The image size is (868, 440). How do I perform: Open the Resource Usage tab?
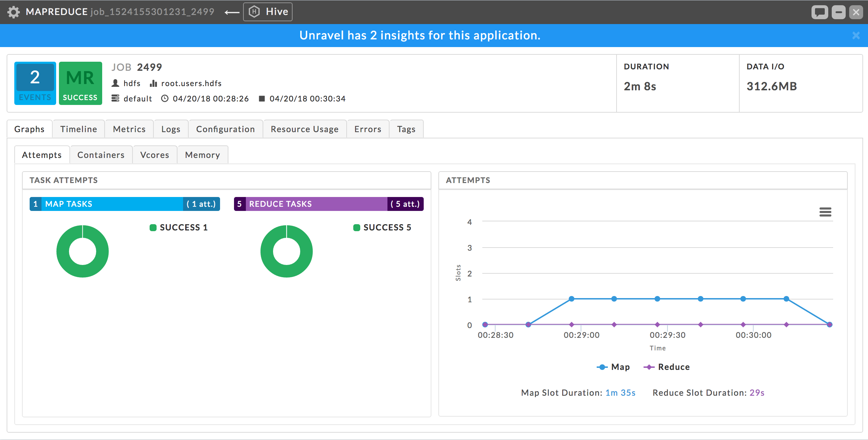pyautogui.click(x=305, y=129)
